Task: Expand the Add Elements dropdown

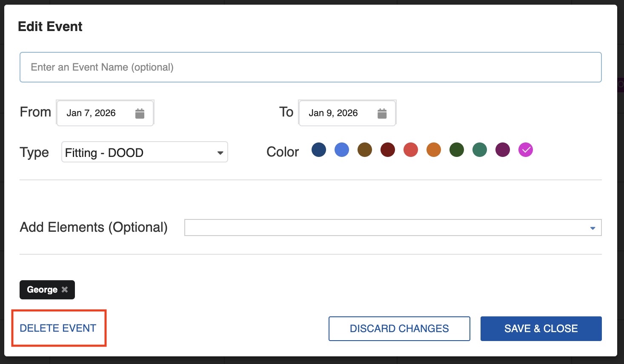Action: pos(392,228)
